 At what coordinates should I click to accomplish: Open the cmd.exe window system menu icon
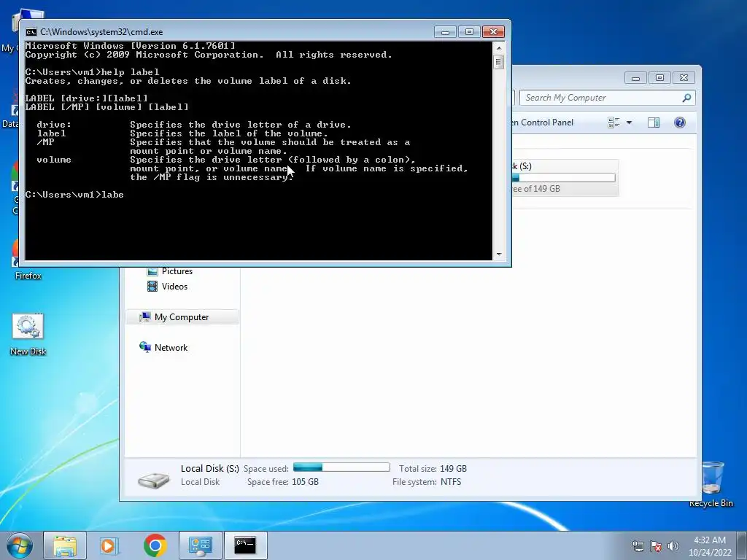pyautogui.click(x=31, y=32)
